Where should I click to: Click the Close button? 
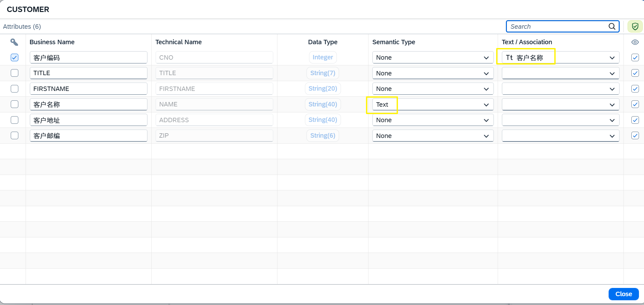623,294
